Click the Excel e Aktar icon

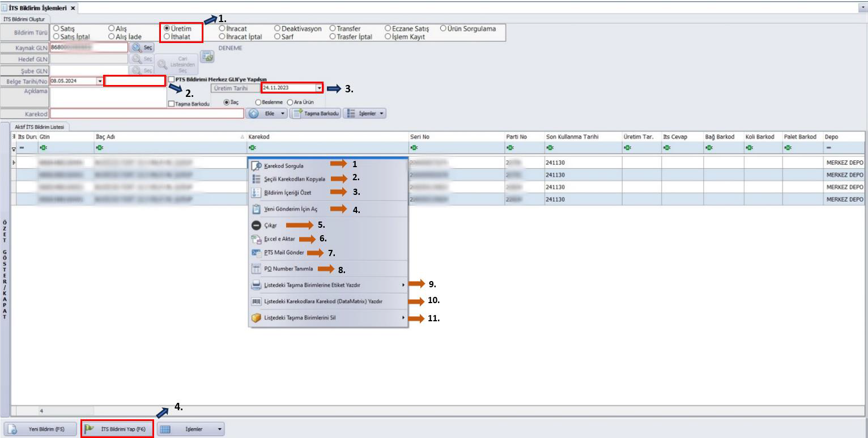pyautogui.click(x=256, y=239)
